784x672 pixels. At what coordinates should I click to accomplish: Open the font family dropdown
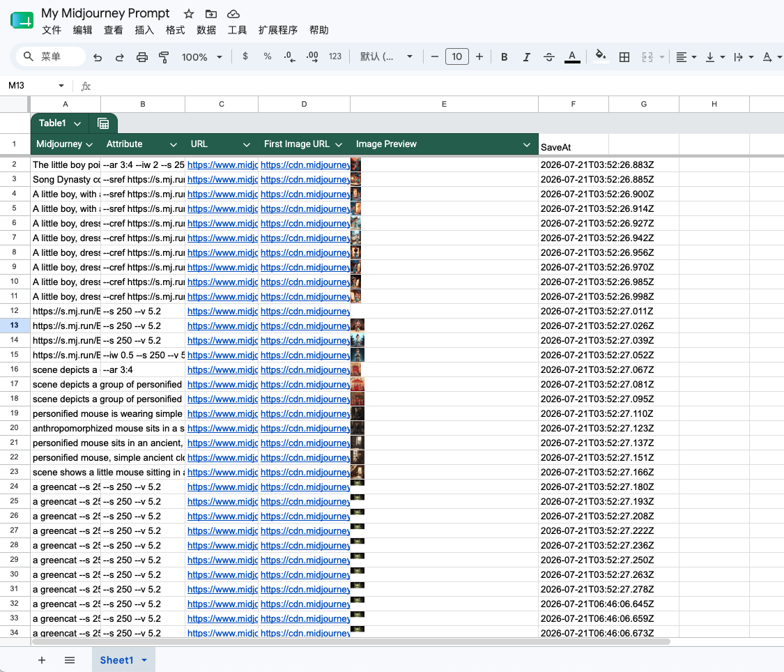pyautogui.click(x=386, y=56)
